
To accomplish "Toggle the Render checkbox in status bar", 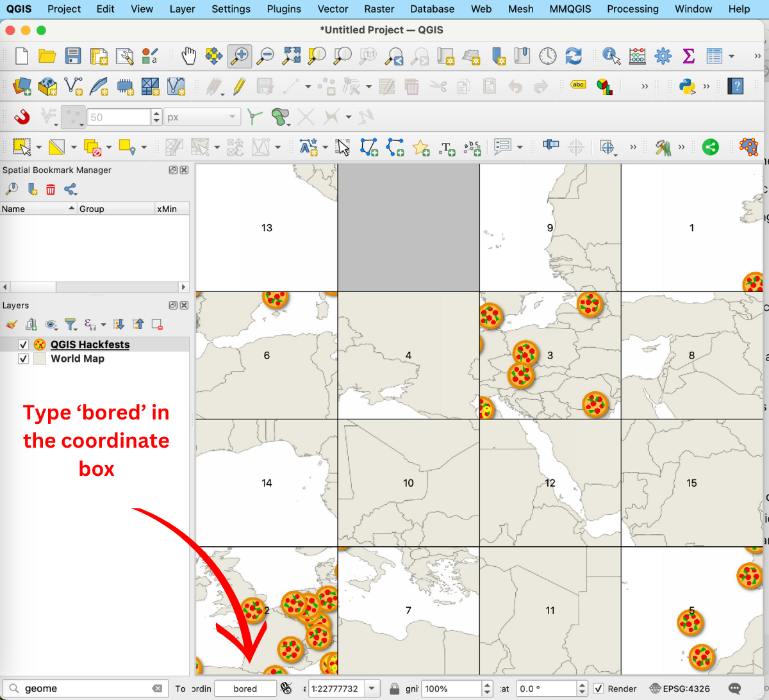I will click(599, 688).
